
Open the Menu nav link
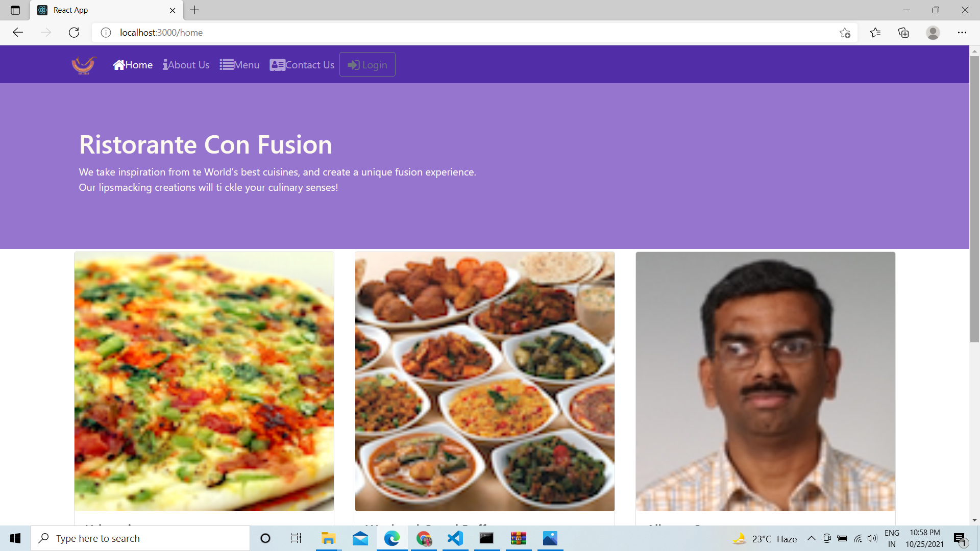click(x=239, y=65)
